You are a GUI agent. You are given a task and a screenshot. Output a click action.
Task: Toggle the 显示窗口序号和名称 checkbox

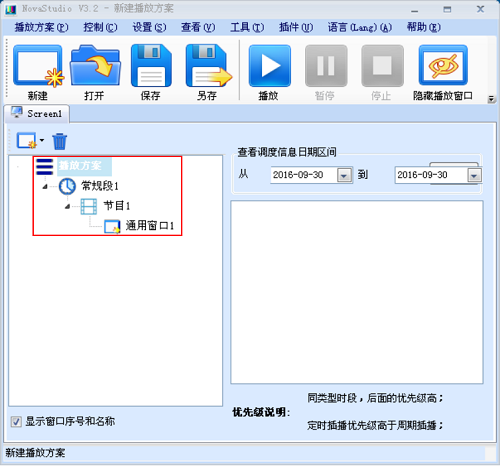16,422
